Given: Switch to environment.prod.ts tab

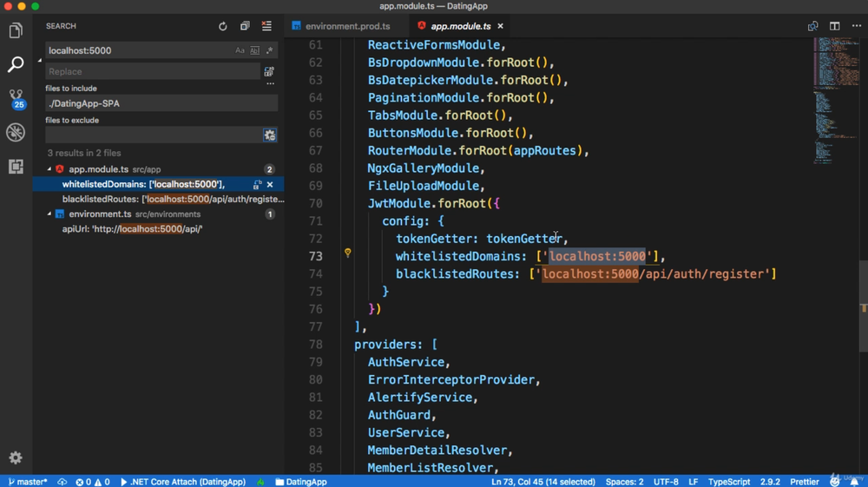Looking at the screenshot, I should pos(347,26).
